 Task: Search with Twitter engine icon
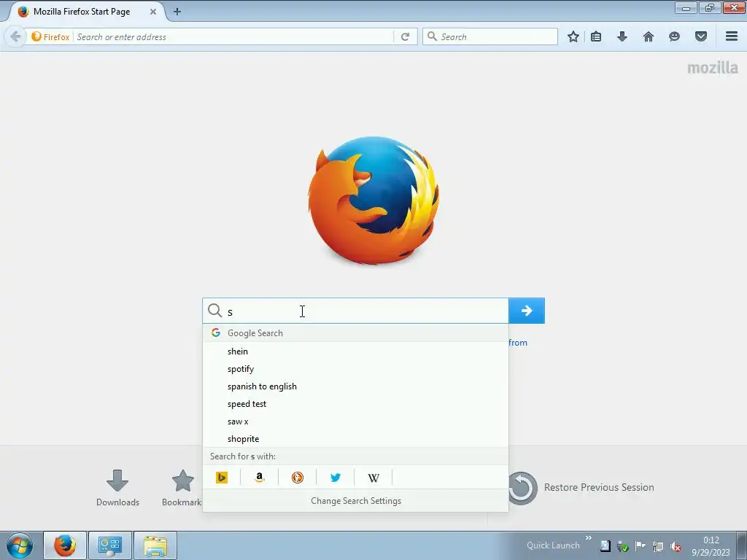[x=336, y=477]
